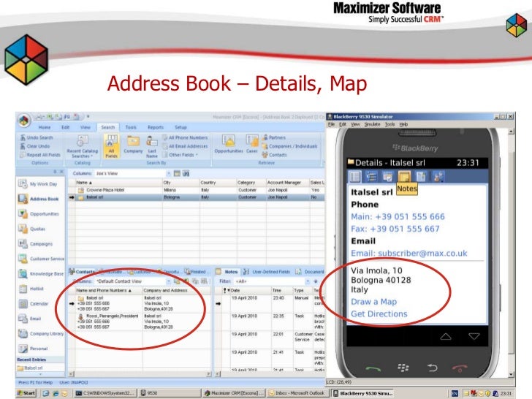The width and height of the screenshot is (532, 399).
Task: Click the Draw a Map link
Action: click(x=373, y=302)
